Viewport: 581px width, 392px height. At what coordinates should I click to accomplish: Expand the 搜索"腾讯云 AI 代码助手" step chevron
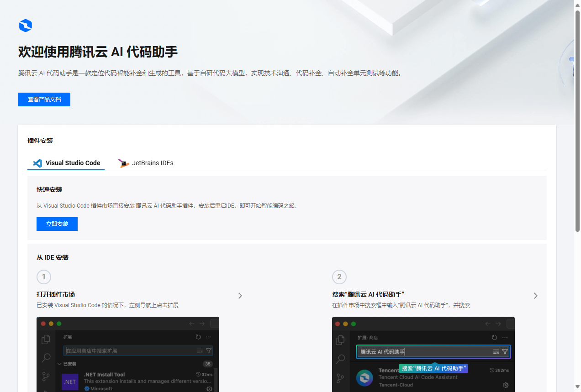[x=535, y=296]
